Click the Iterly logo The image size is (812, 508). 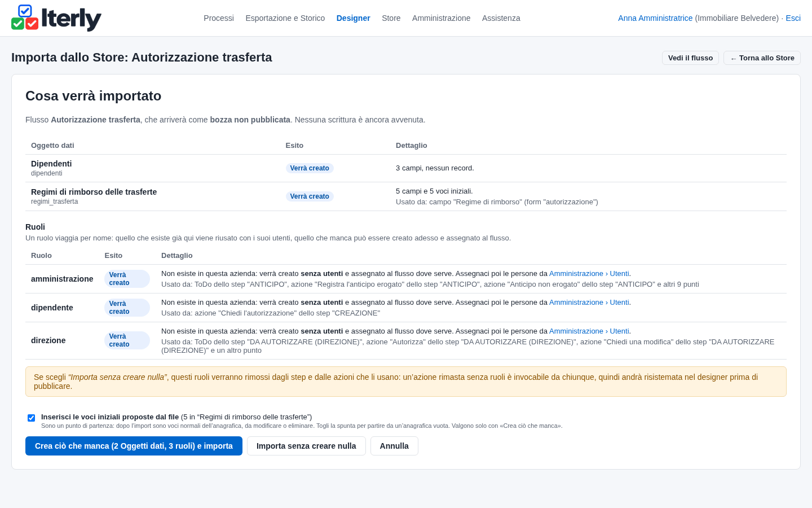tap(56, 18)
